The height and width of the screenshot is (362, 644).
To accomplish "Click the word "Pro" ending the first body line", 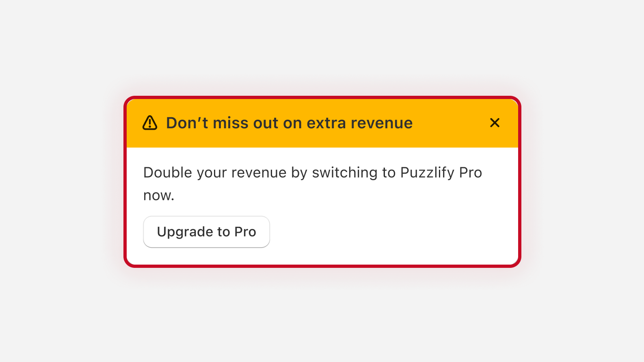I will tap(470, 173).
